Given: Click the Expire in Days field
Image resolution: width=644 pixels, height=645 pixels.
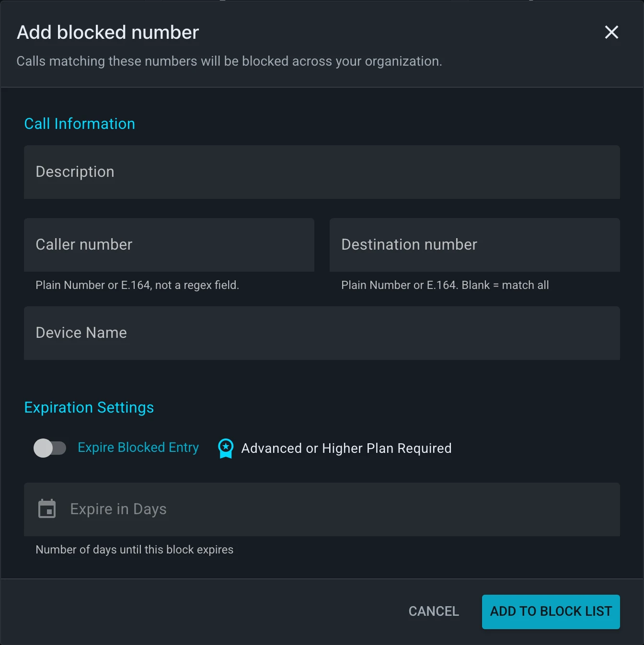Looking at the screenshot, I should point(322,509).
